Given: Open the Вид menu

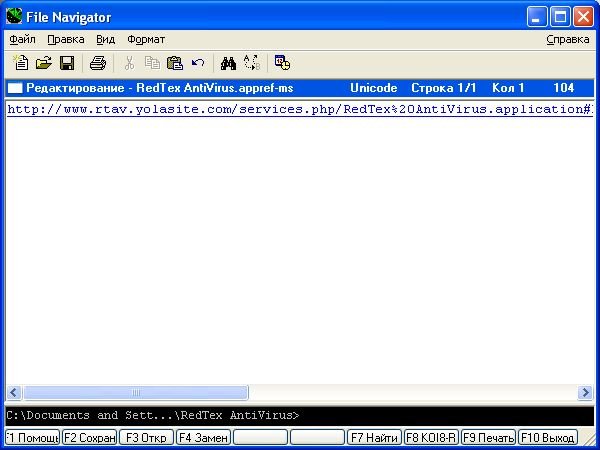Looking at the screenshot, I should click(x=105, y=39).
